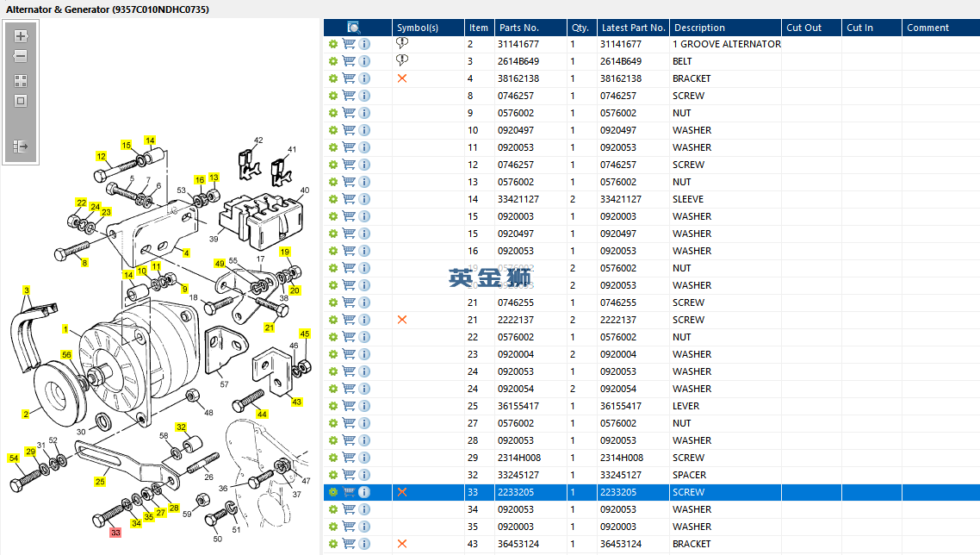
Task: Open gear options for item 35 WASHER
Action: tap(333, 527)
